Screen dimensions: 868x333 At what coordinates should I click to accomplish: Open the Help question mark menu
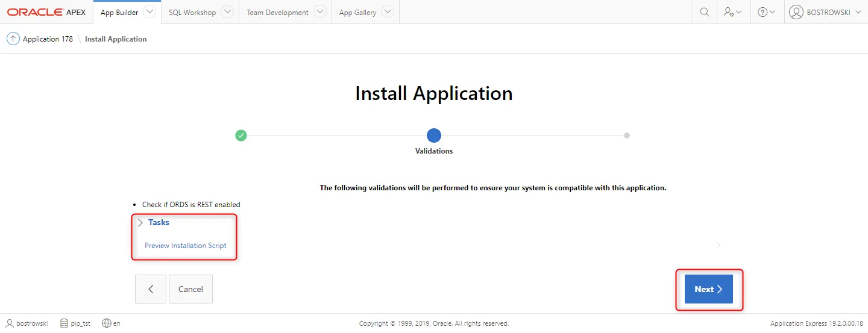(x=766, y=12)
